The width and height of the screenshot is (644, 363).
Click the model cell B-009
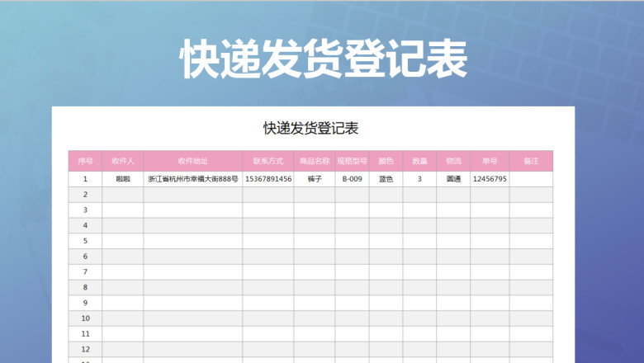352,179
